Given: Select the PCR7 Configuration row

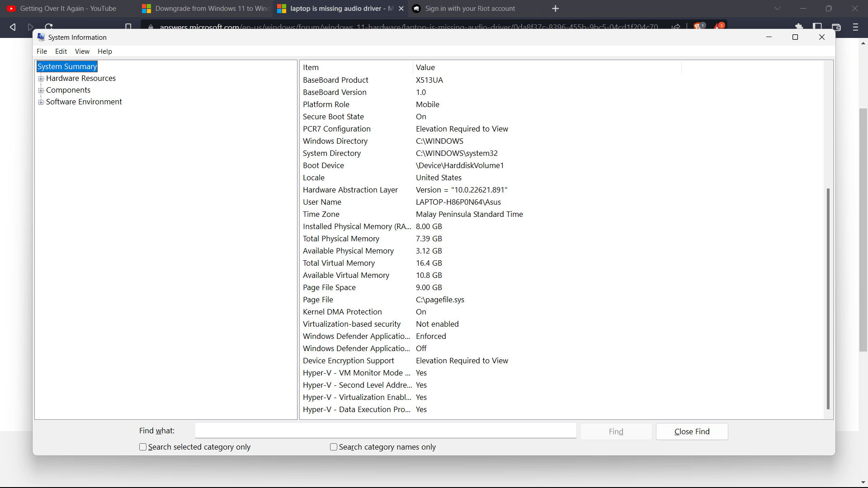Looking at the screenshot, I should tap(561, 129).
